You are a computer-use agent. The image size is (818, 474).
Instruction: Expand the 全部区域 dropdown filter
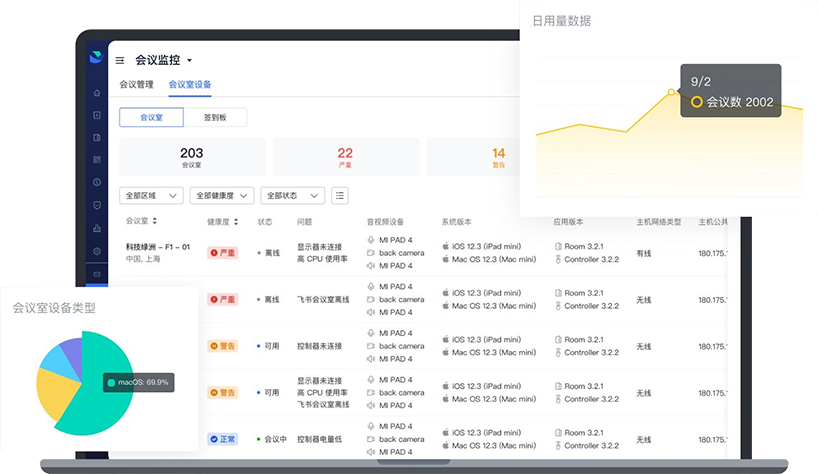click(150, 196)
